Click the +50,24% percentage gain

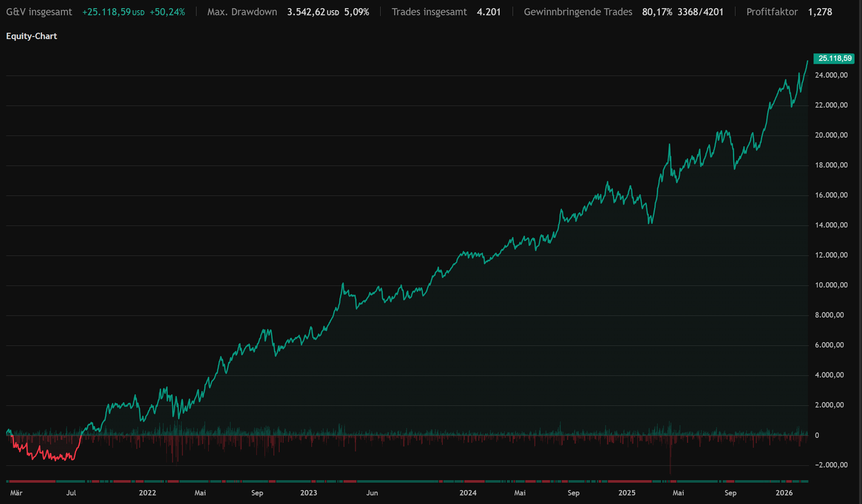click(x=167, y=12)
